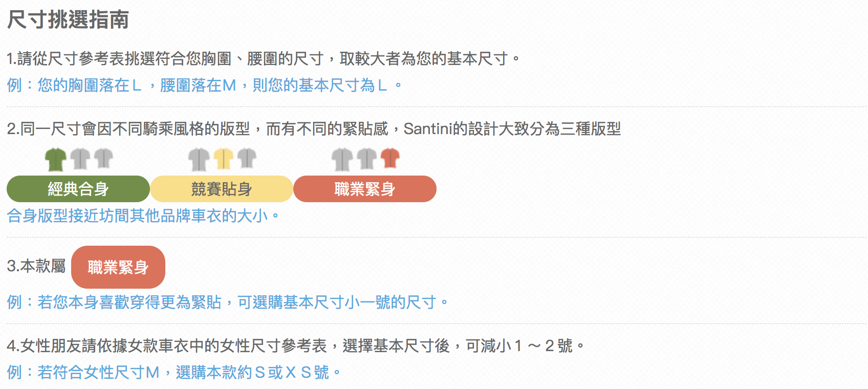Click the gray jersey just before the yellow one
868x389 pixels.
pos(199,159)
